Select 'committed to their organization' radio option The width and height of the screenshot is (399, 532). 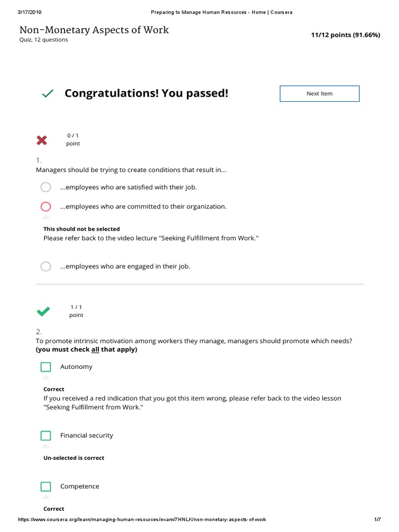tap(46, 206)
